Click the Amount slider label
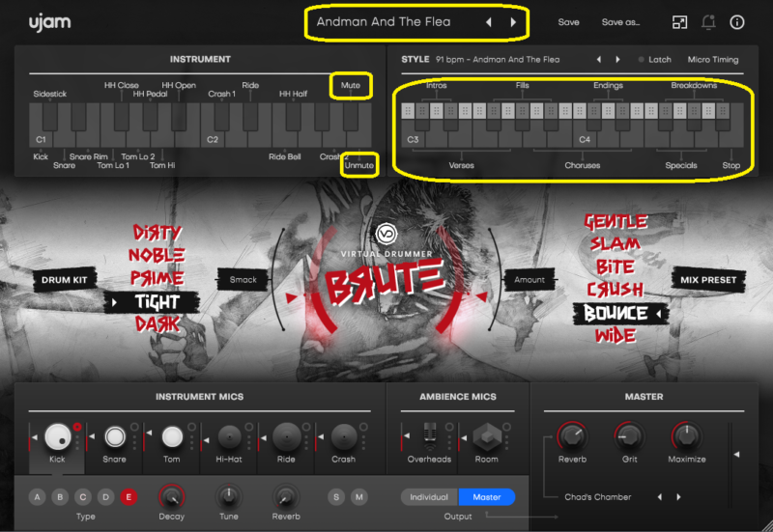773x532 pixels. click(530, 280)
